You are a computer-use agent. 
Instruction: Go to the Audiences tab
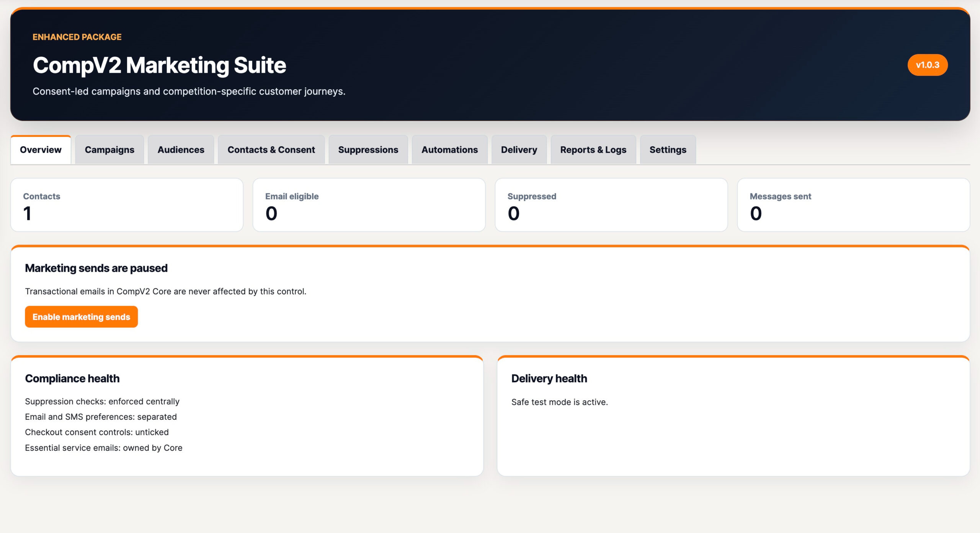[181, 150]
